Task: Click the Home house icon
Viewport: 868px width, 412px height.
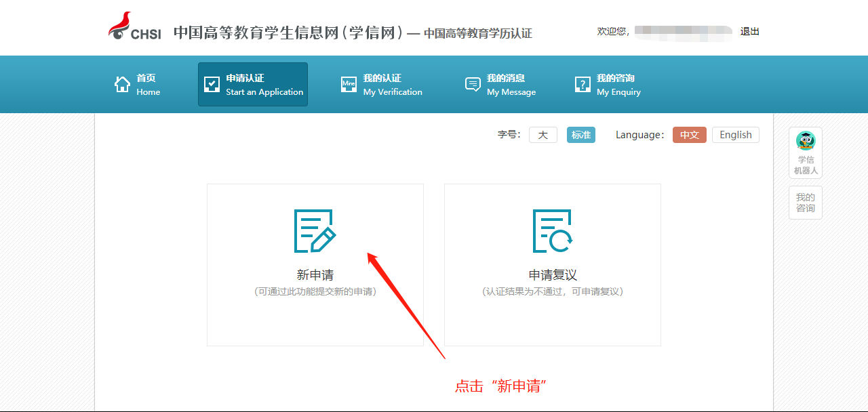Action: (x=123, y=85)
